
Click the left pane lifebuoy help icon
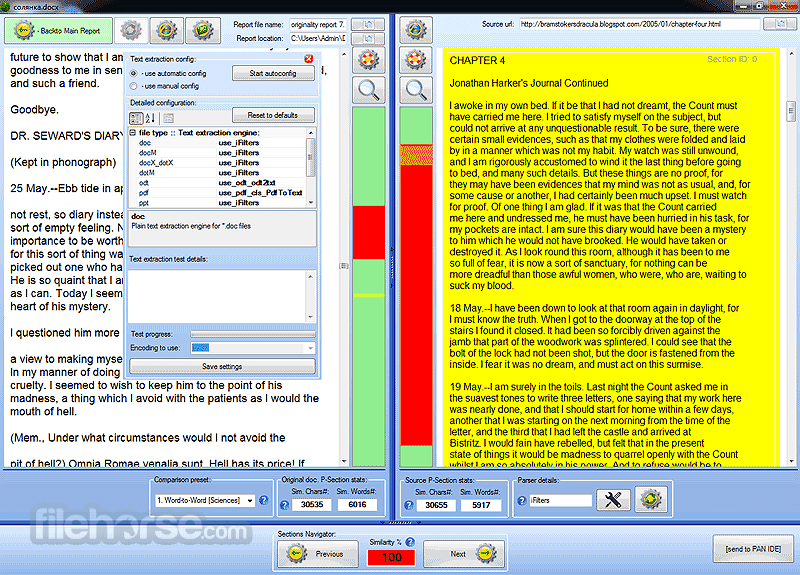[x=368, y=61]
